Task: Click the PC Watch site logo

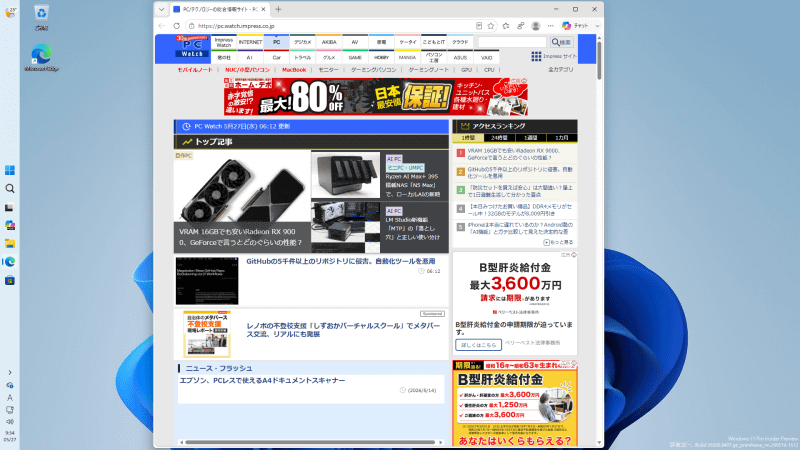Action: (192, 46)
